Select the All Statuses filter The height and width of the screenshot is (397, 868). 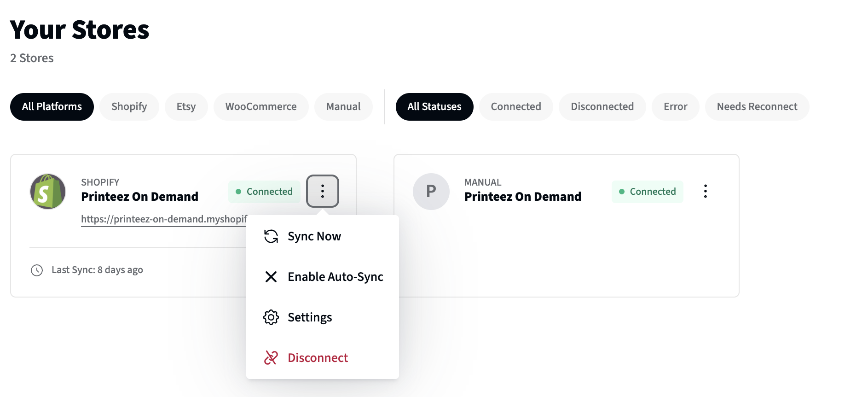coord(434,107)
